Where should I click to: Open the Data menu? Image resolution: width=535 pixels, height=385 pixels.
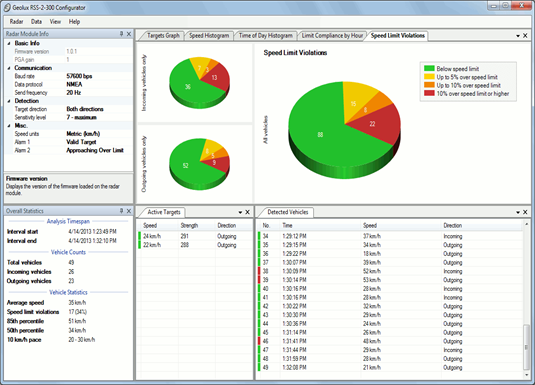click(x=36, y=22)
